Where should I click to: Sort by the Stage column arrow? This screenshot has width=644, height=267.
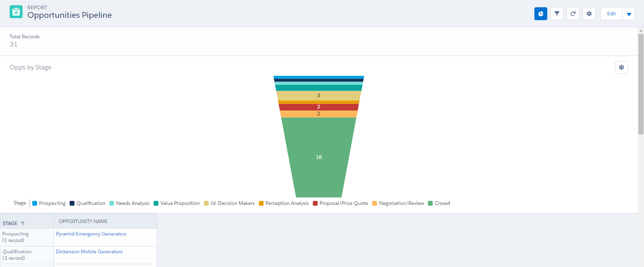(23, 223)
